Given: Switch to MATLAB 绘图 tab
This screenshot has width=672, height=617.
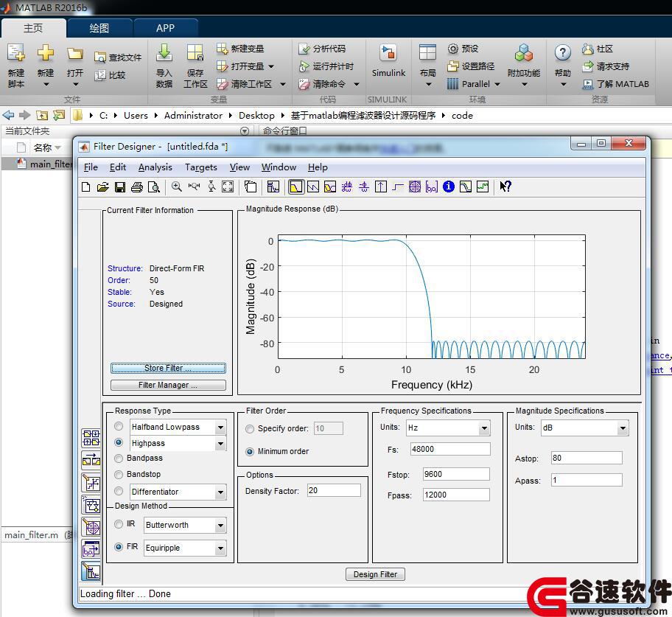Looking at the screenshot, I should click(99, 28).
